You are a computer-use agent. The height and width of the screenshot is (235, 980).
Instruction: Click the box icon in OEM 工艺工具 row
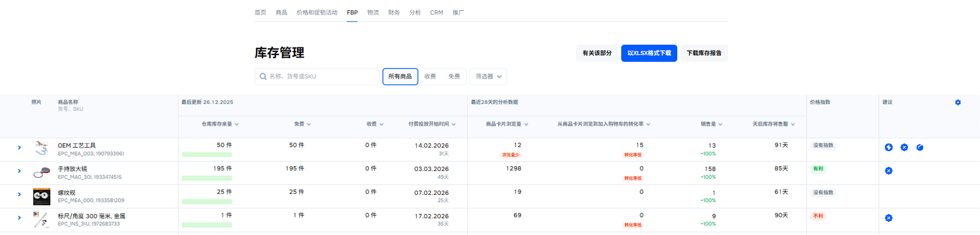[920, 147]
